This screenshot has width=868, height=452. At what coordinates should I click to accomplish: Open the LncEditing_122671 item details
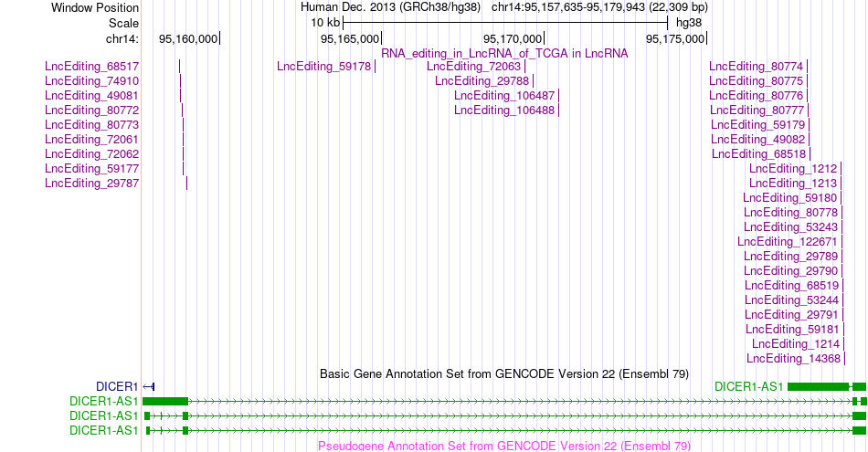click(x=788, y=242)
